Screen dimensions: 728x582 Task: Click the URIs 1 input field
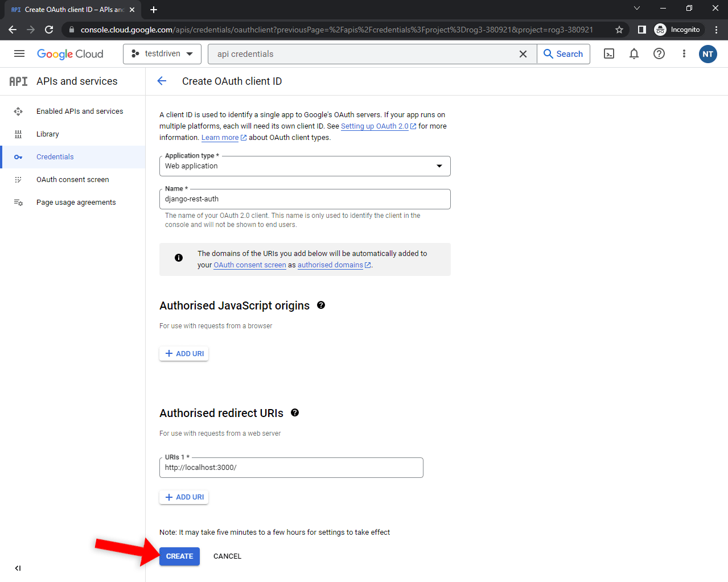pyautogui.click(x=291, y=468)
